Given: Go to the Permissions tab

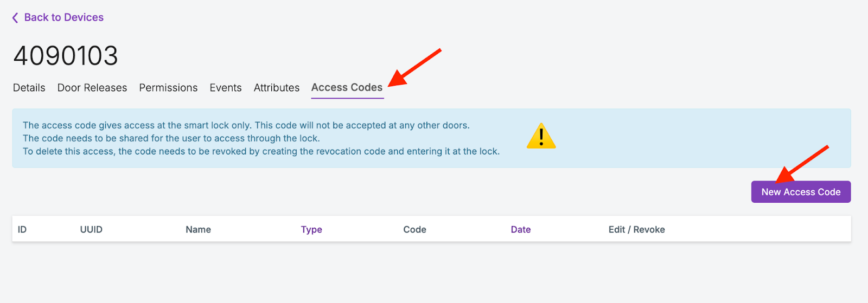Looking at the screenshot, I should (x=168, y=88).
